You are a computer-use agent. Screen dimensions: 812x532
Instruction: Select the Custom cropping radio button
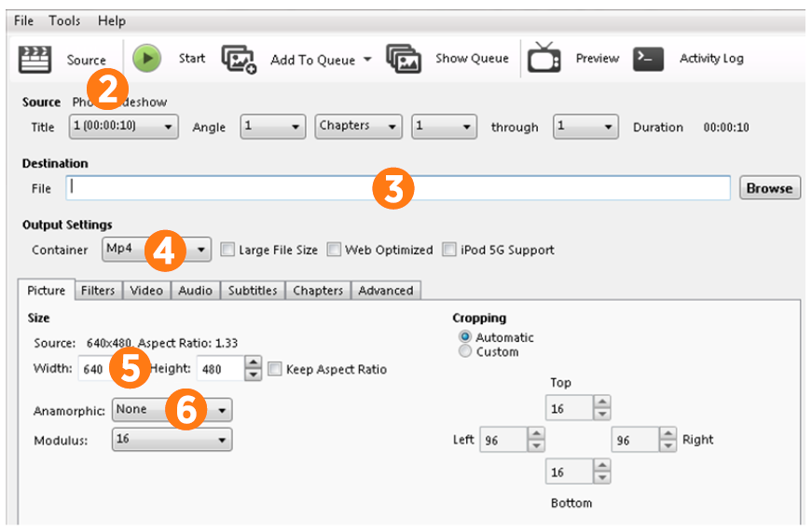(465, 352)
